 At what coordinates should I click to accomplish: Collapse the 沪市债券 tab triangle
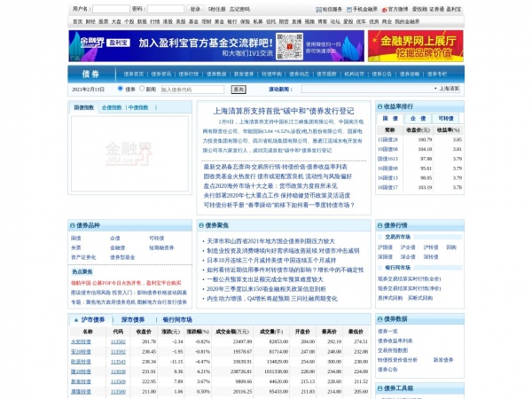point(76,319)
